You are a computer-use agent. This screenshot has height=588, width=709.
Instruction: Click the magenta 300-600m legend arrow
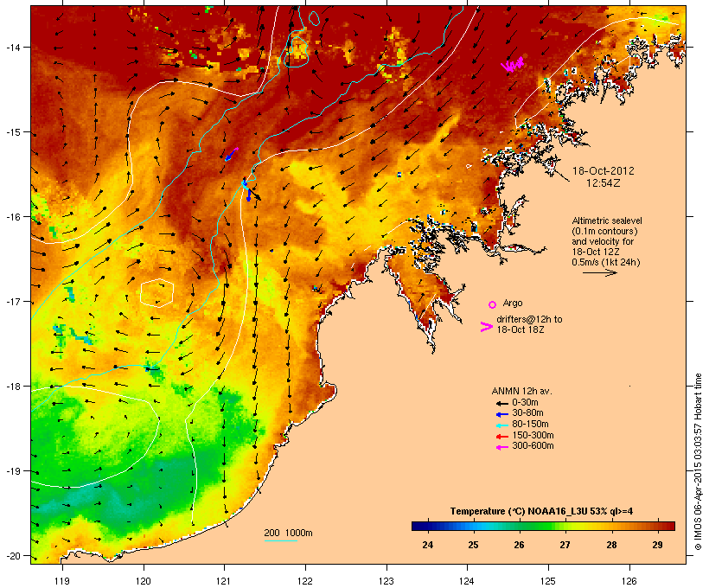click(x=501, y=448)
